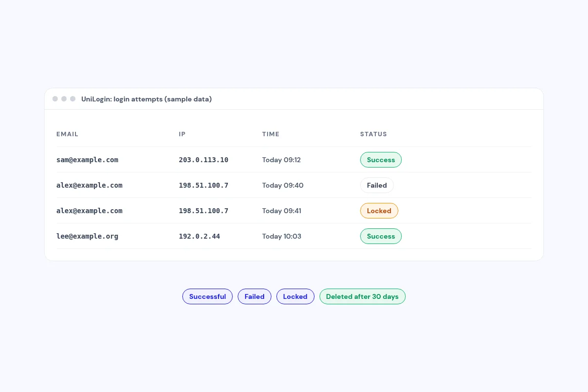This screenshot has height=392, width=588.
Task: Click the IP column header
Action: point(182,134)
